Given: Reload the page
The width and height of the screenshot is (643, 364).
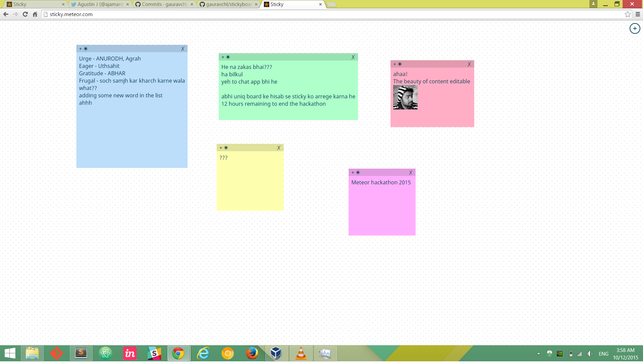Looking at the screenshot, I should [x=25, y=14].
